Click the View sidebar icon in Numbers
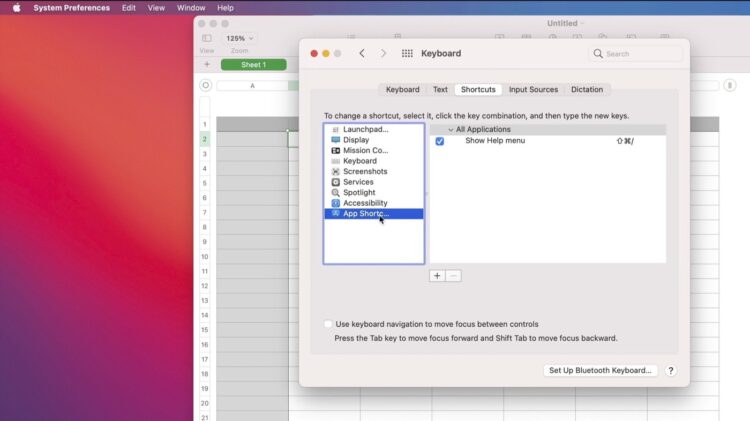Screen dimensions: 750x421 [207, 38]
